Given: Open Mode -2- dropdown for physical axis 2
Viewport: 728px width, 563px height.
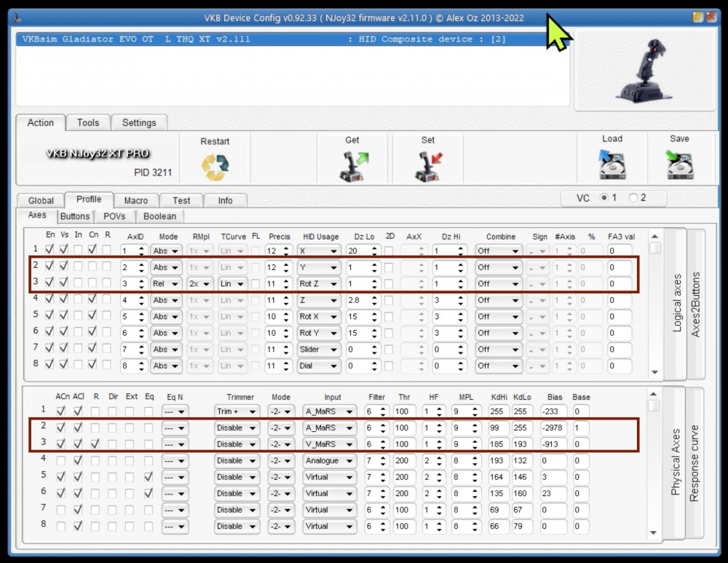Looking at the screenshot, I should [x=280, y=428].
